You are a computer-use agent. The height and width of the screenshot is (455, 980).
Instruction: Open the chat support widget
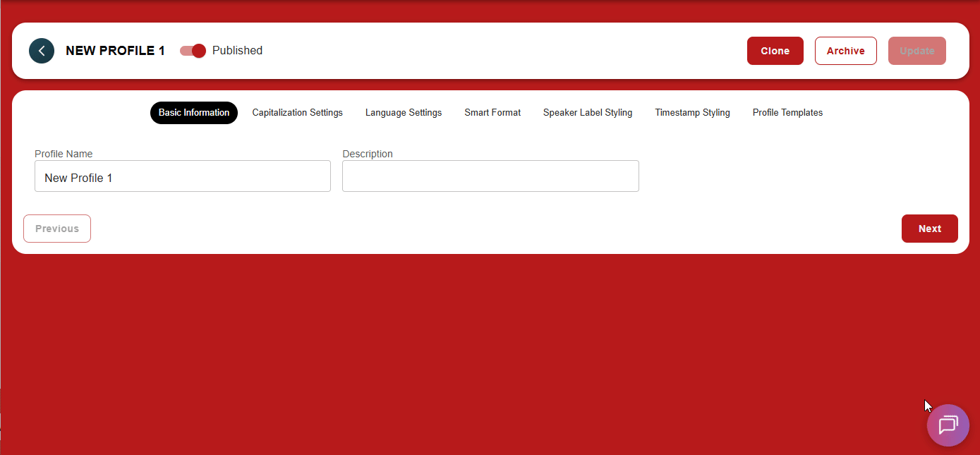point(948,425)
